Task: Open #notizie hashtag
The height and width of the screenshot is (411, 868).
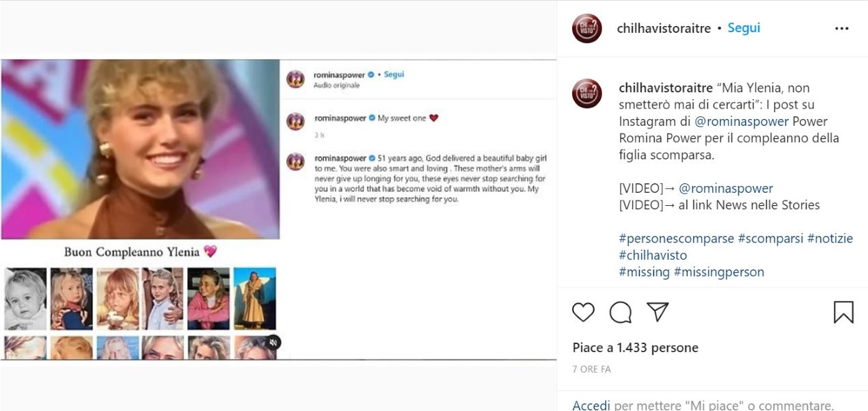Action: tap(830, 239)
